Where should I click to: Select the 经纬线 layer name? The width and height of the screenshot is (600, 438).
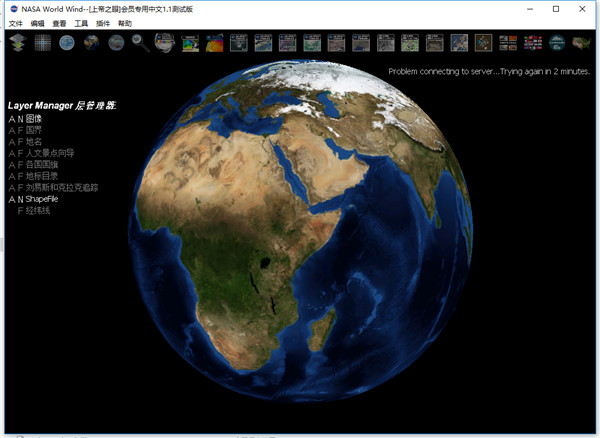point(38,211)
